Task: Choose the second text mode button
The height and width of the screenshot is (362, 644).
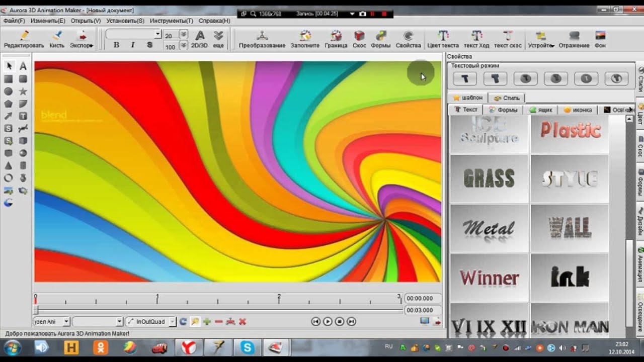Action: click(x=495, y=78)
